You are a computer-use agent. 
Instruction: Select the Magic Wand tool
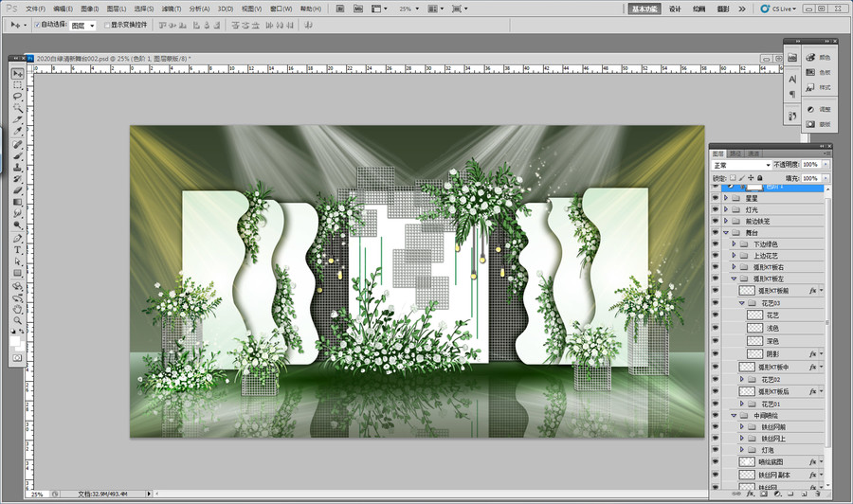click(18, 108)
